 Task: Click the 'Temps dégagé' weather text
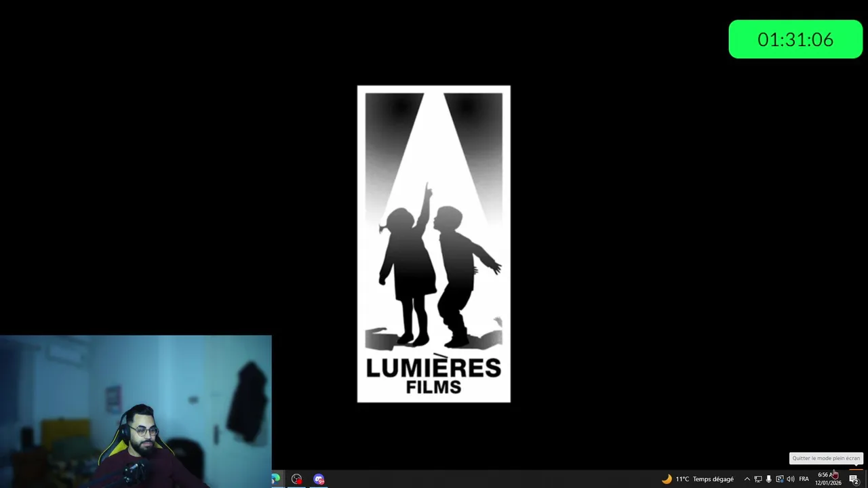point(713,479)
